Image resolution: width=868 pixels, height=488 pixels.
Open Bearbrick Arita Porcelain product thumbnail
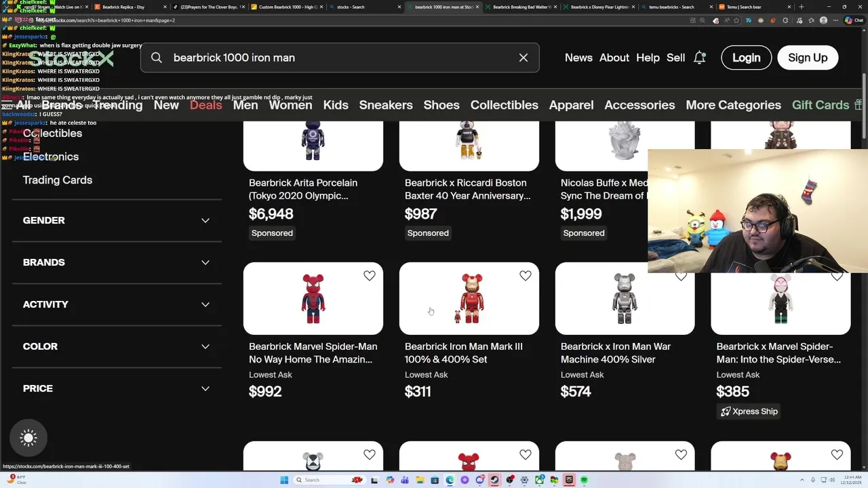tap(313, 145)
